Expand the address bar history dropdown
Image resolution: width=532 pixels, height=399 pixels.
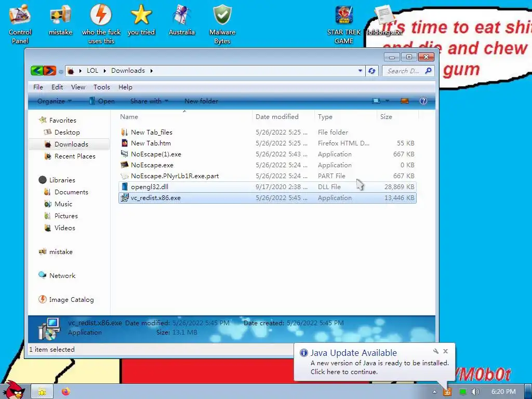pos(360,71)
